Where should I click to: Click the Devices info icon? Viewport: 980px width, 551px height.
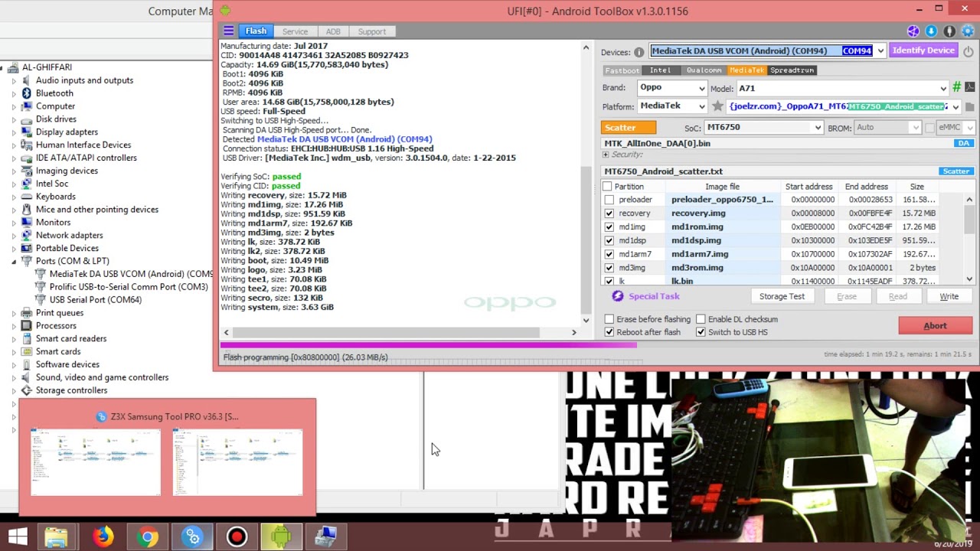pyautogui.click(x=639, y=52)
